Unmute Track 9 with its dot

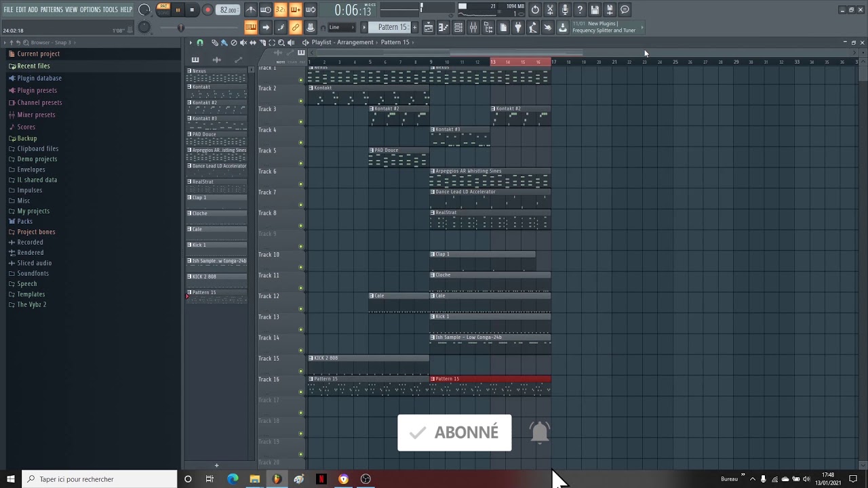[301, 246]
